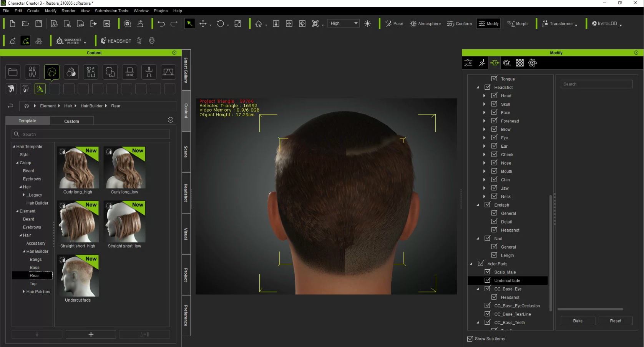Viewport: 644px width, 347px height.
Task: Expand the Hair Patches tree node
Action: pos(24,292)
